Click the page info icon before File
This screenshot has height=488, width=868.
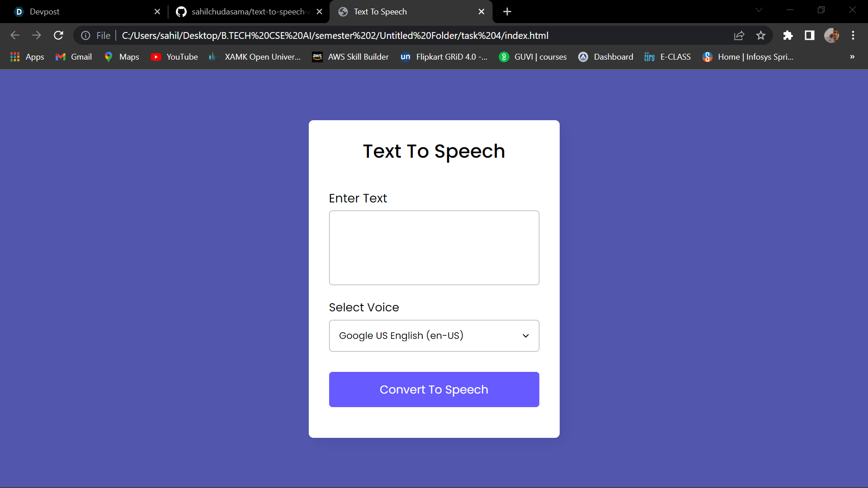tap(85, 35)
